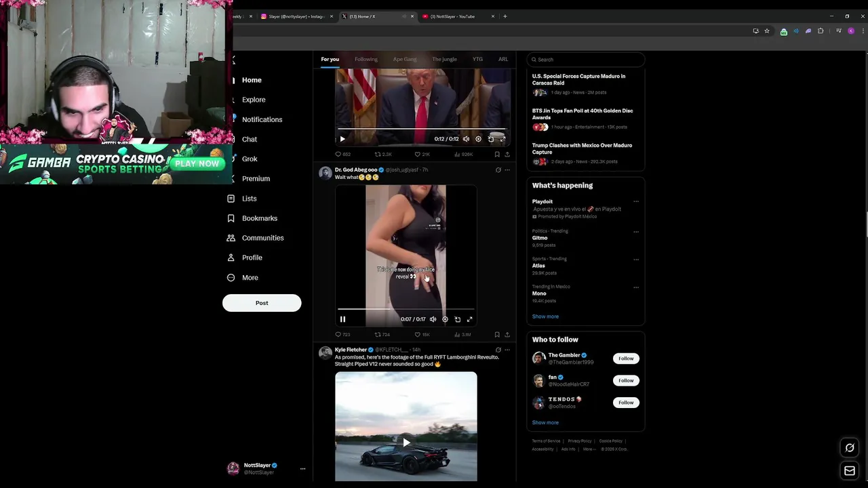The width and height of the screenshot is (868, 488).
Task: Show more under Who to follow
Action: pyautogui.click(x=545, y=423)
